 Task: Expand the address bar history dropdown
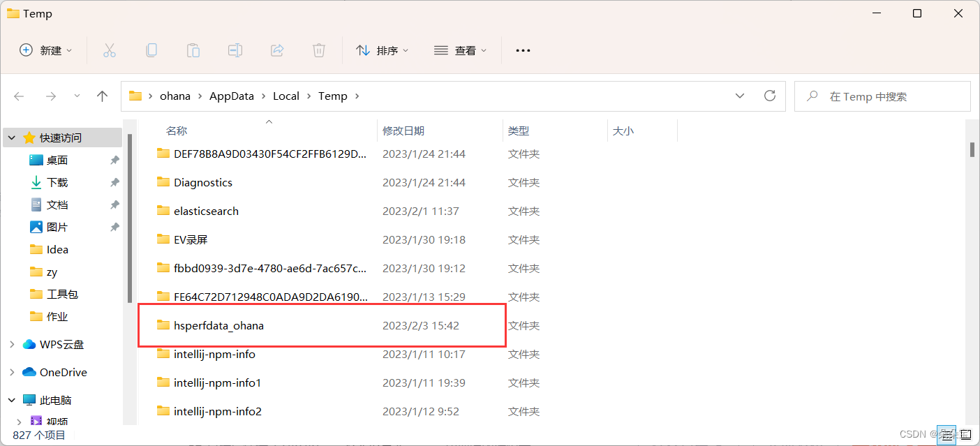point(740,96)
